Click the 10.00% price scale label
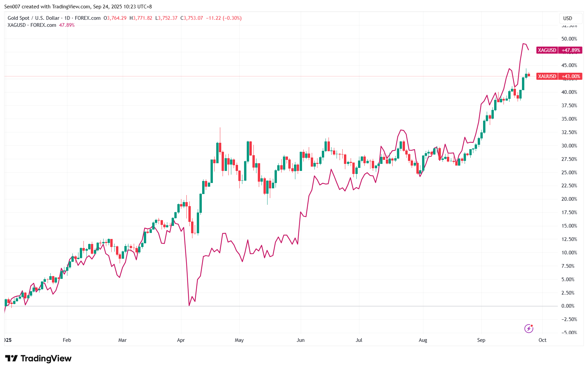 tap(569, 253)
